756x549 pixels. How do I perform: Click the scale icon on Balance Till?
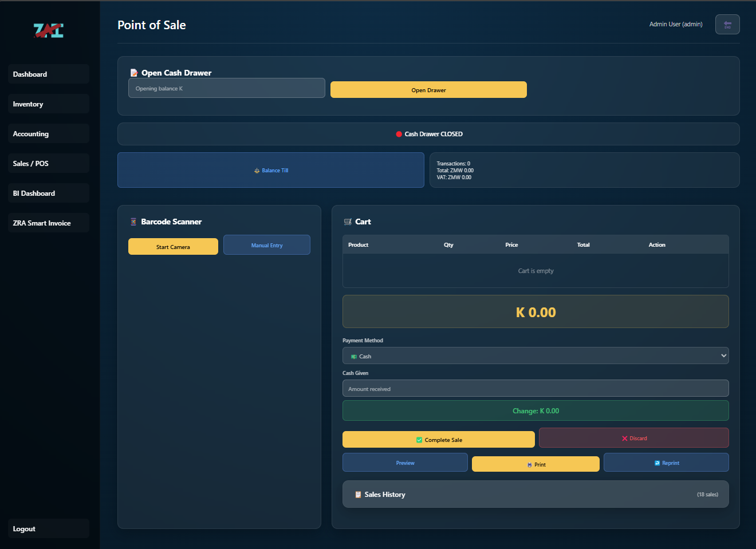click(x=256, y=170)
